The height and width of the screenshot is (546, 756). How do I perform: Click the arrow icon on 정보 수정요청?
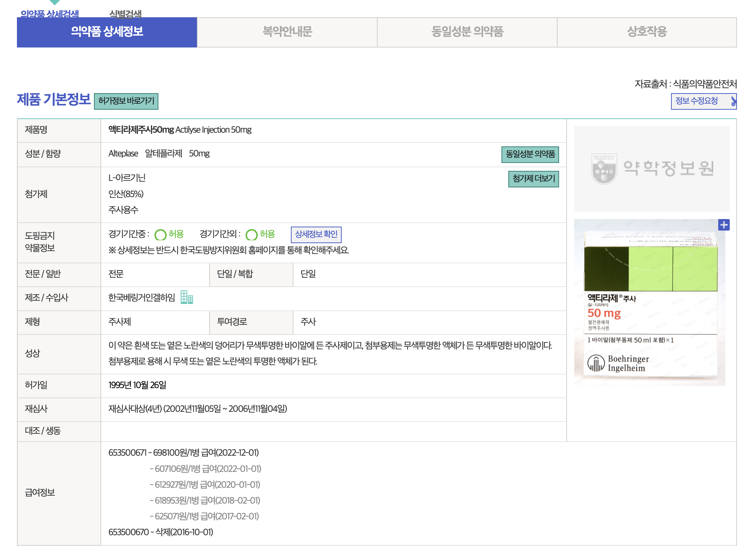pos(733,101)
